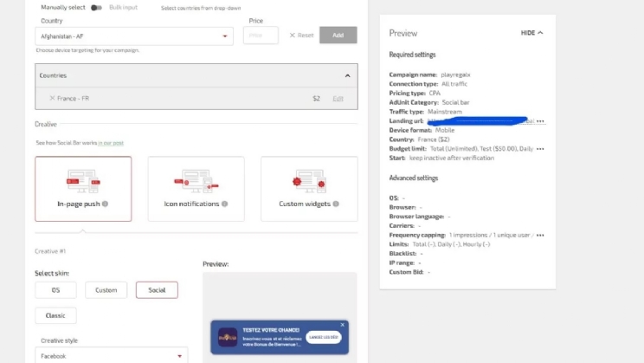The image size is (644, 363).
Task: Choose the Icon notifications creative card
Action: click(x=196, y=188)
